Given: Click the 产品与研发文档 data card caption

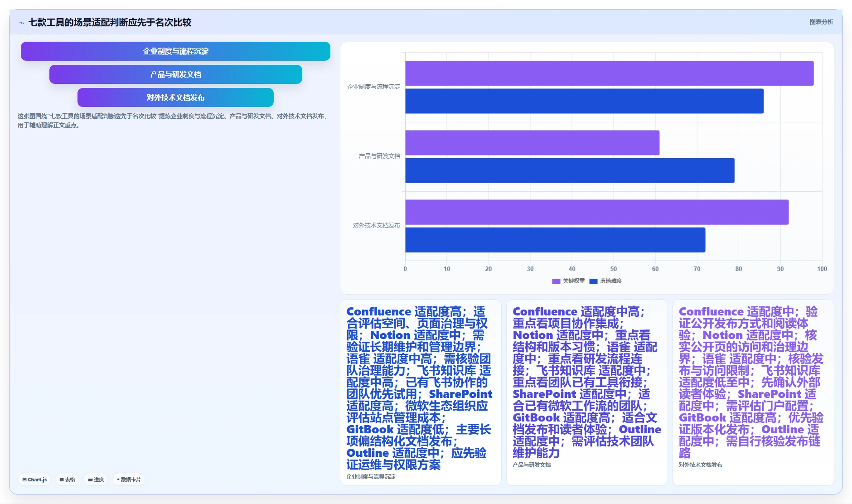Looking at the screenshot, I should click(532, 465).
